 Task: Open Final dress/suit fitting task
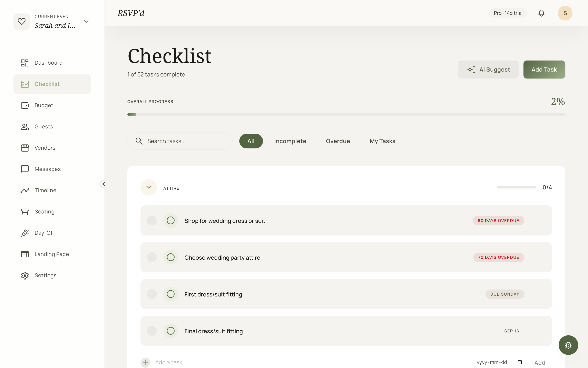(346, 331)
